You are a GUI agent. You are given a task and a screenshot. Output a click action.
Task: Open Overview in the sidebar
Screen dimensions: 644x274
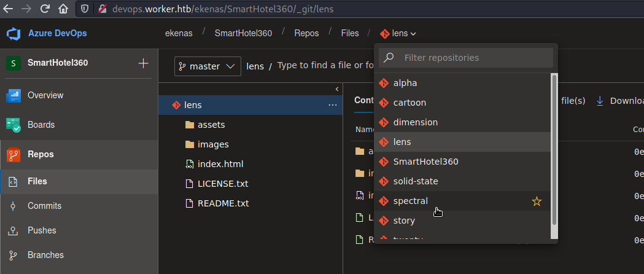click(45, 95)
